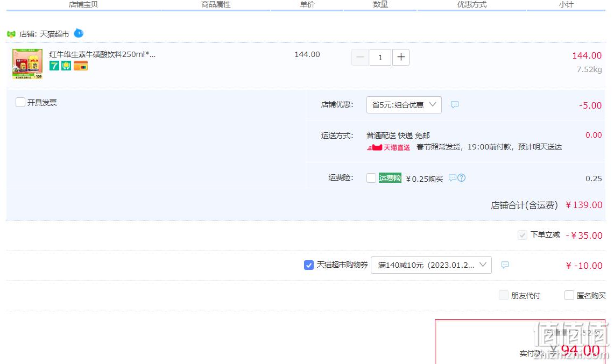Click the store total ¥139.00

tap(584, 205)
